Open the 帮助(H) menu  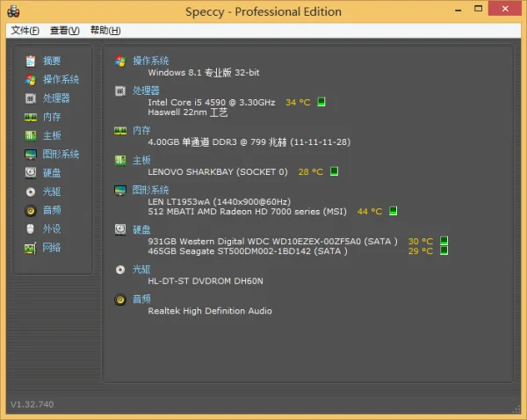click(x=105, y=31)
